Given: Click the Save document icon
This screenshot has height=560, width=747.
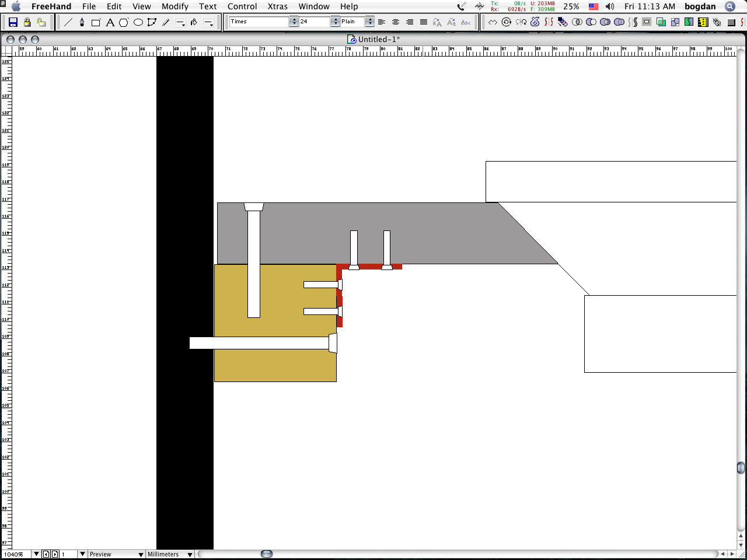Looking at the screenshot, I should coord(13,22).
